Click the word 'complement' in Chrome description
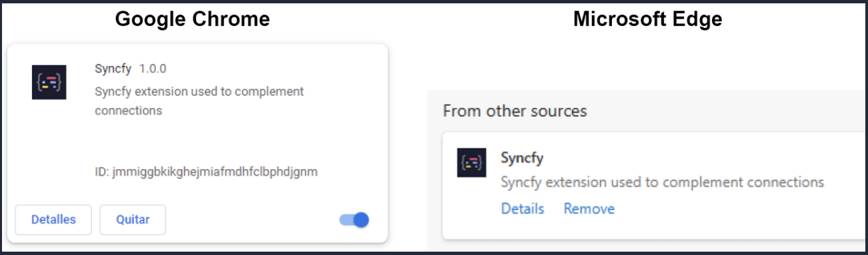The height and width of the screenshot is (255, 868). coord(272,91)
